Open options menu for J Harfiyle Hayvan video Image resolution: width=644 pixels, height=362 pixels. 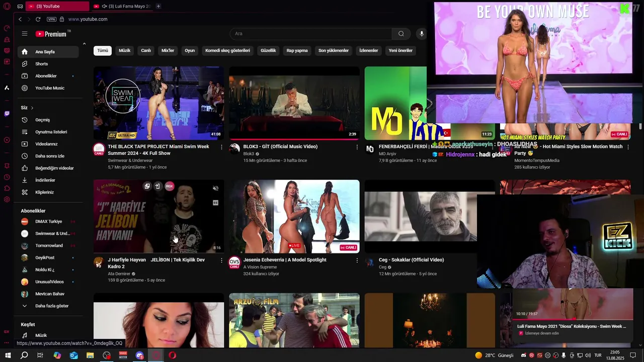[x=221, y=260]
